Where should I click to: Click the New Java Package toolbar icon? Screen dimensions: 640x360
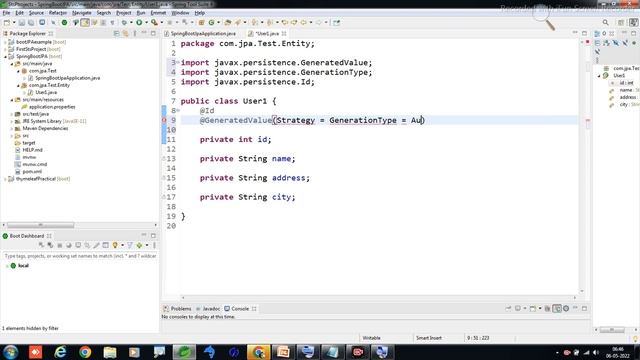click(202, 23)
